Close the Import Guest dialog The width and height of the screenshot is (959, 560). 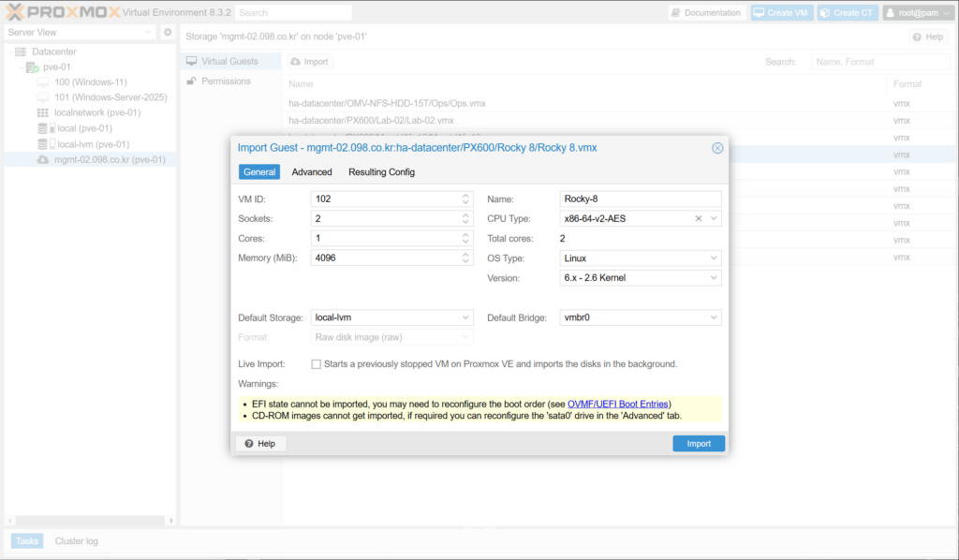717,148
